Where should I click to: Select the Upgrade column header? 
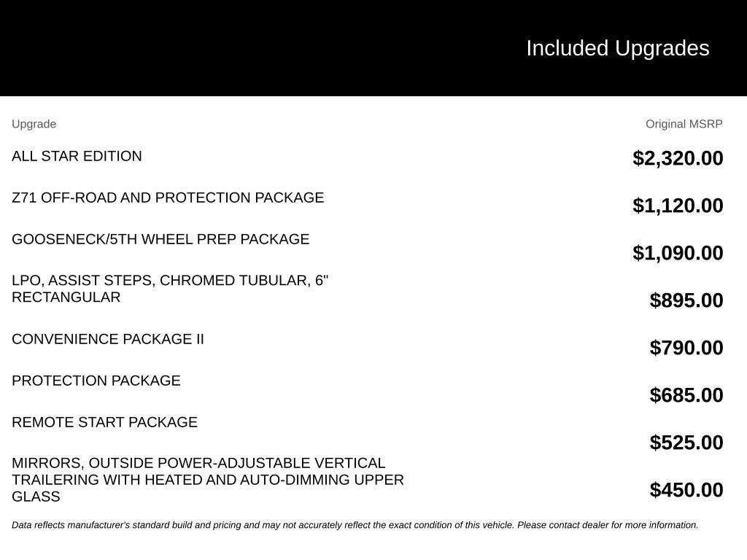pyautogui.click(x=34, y=124)
